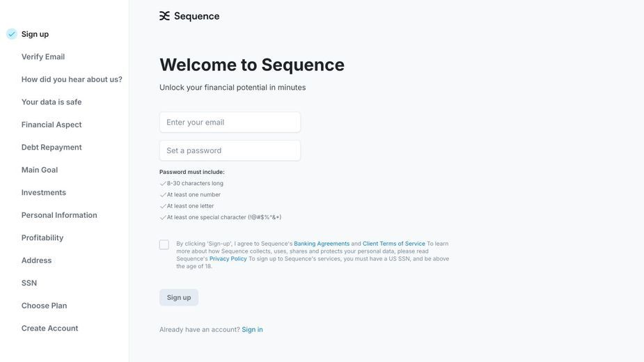The width and height of the screenshot is (644, 362).
Task: Click the Sign up step checkmark icon
Action: tap(12, 34)
